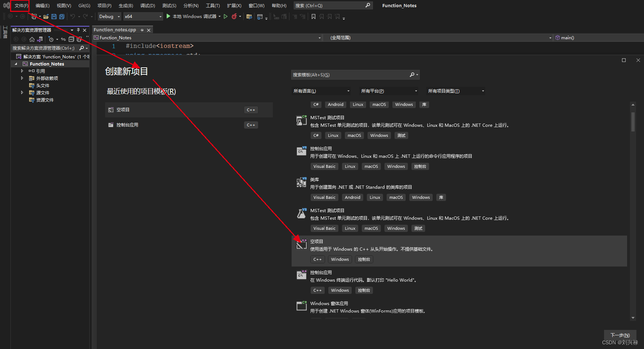
Task: Open the 编辑(E) menu
Action: pos(42,6)
